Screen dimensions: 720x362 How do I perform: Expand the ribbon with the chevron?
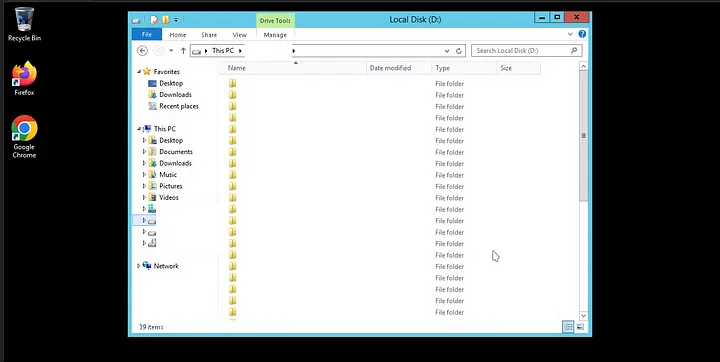(x=570, y=34)
